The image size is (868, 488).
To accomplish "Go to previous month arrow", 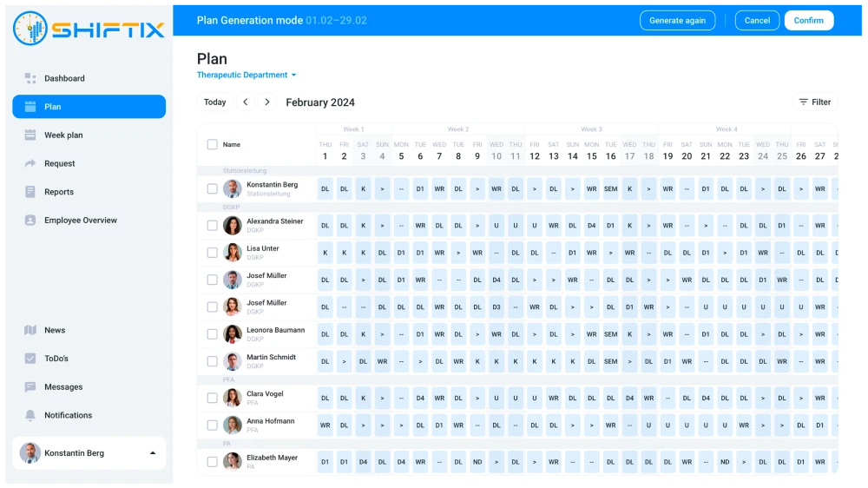I will click(246, 102).
